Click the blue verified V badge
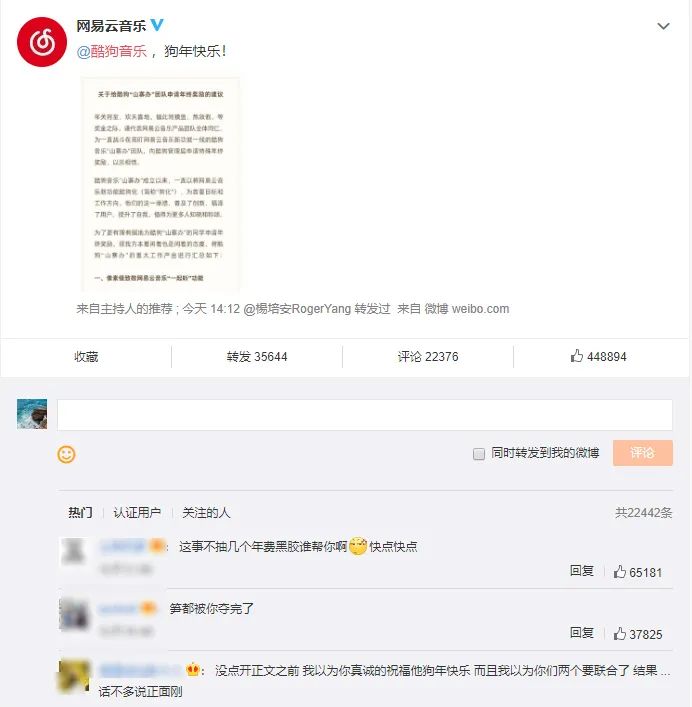This screenshot has height=707, width=692. click(x=157, y=25)
